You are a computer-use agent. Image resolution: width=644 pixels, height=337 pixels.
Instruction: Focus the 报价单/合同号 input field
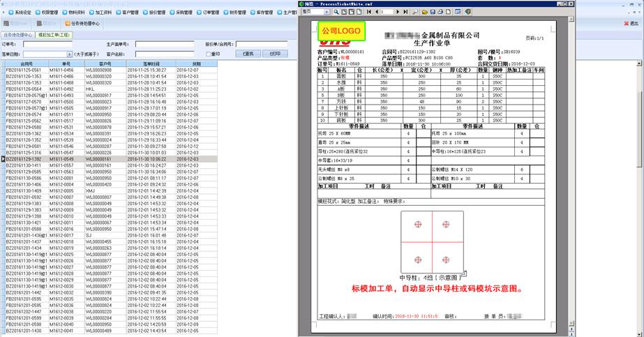tap(262, 44)
